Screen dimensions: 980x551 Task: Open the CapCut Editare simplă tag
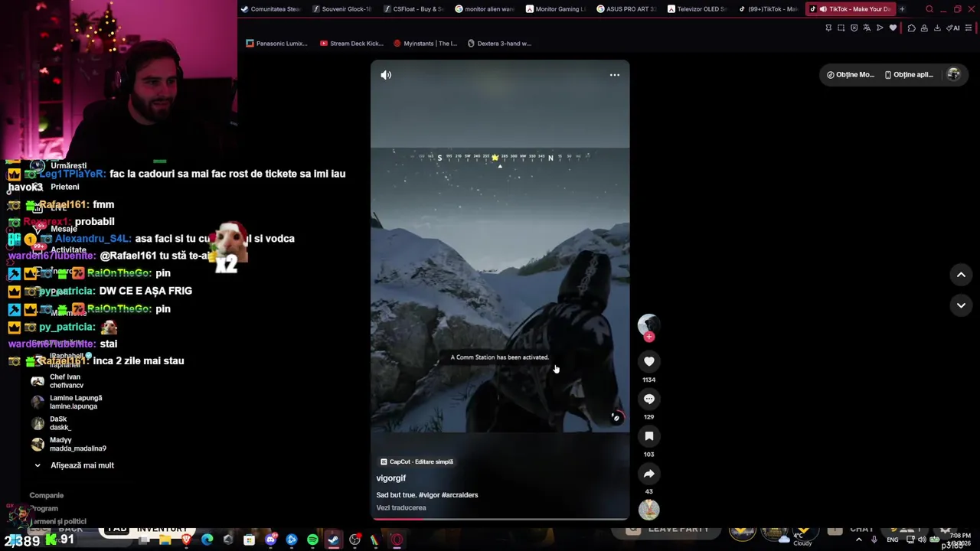coord(416,462)
